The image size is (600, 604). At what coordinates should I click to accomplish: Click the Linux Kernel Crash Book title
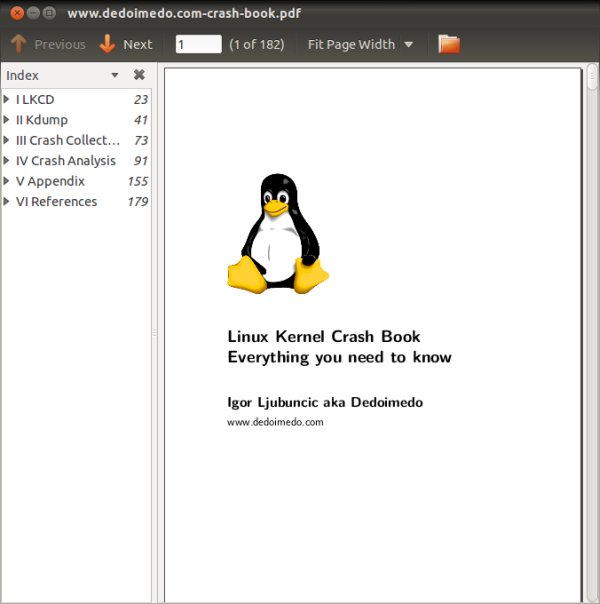tap(324, 337)
